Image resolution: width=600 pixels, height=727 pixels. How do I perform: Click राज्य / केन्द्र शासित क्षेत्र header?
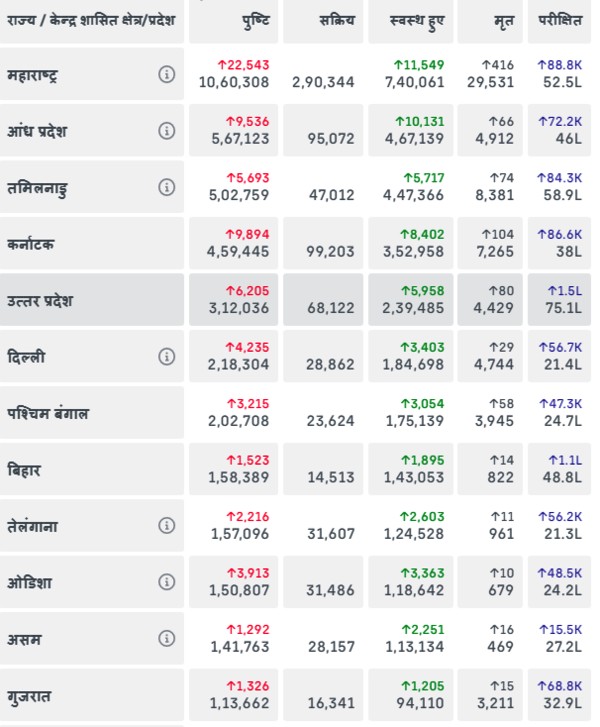92,19
